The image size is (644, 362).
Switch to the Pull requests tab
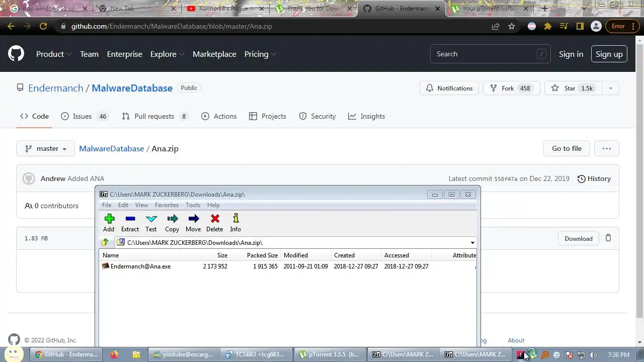click(x=155, y=116)
